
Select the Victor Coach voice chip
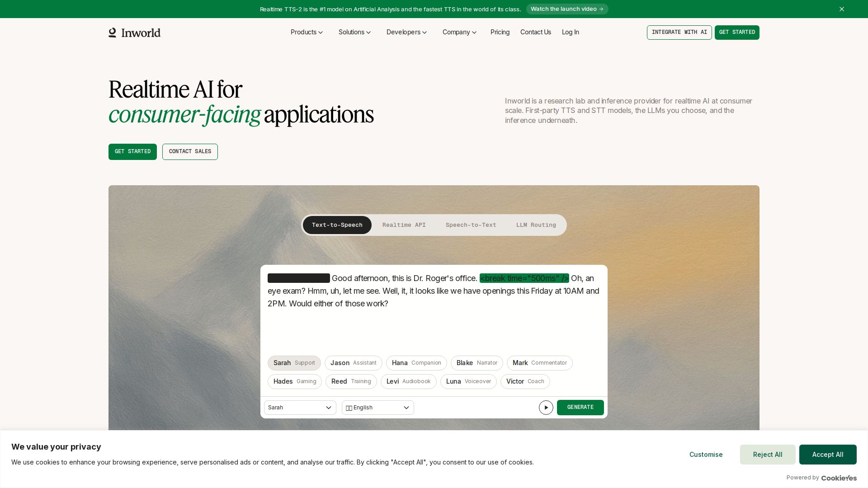pos(525,382)
